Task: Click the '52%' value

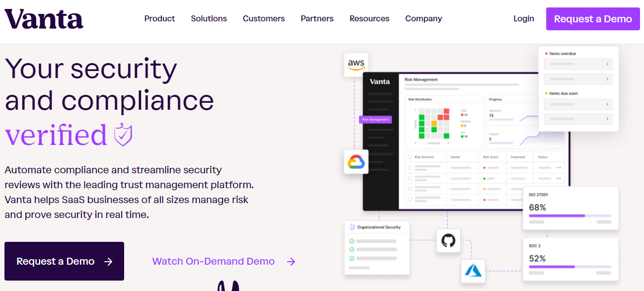Action: (537, 258)
